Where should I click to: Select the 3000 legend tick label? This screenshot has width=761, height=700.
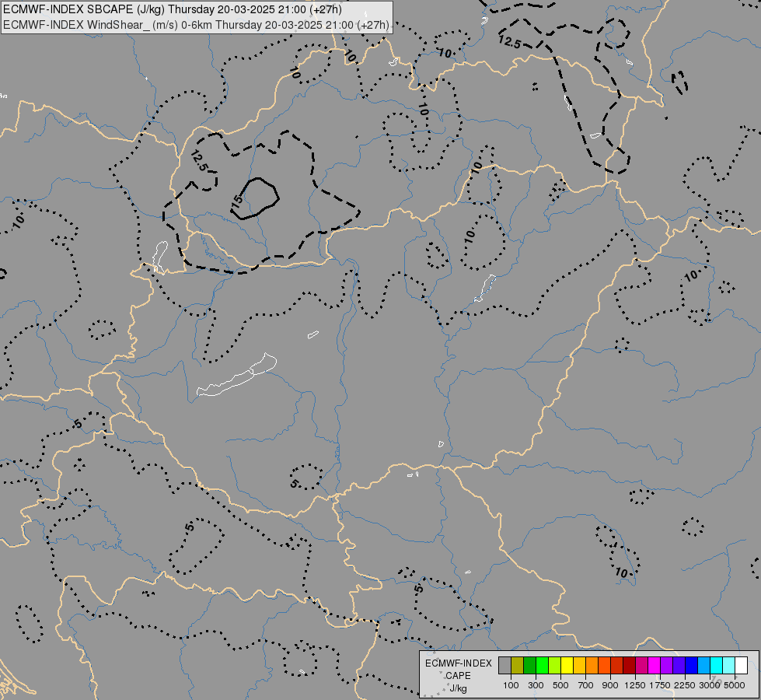coord(710,685)
